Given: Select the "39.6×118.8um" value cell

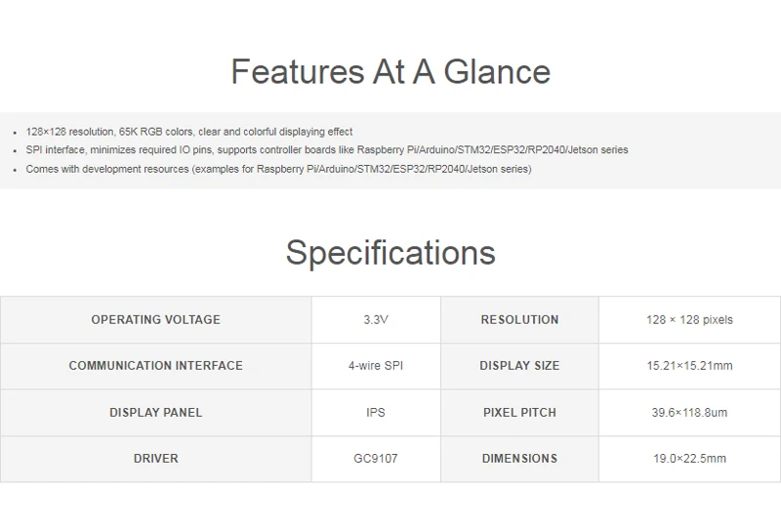Looking at the screenshot, I should pos(689,413).
